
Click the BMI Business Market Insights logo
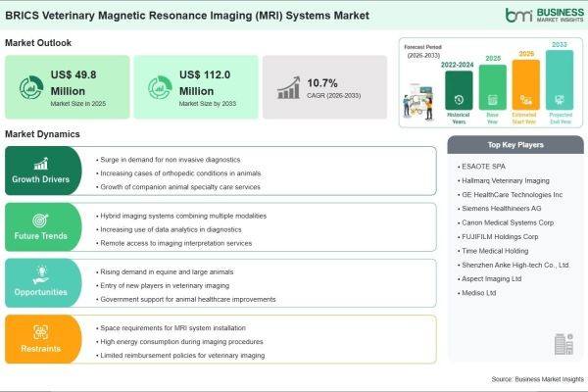pyautogui.click(x=545, y=15)
